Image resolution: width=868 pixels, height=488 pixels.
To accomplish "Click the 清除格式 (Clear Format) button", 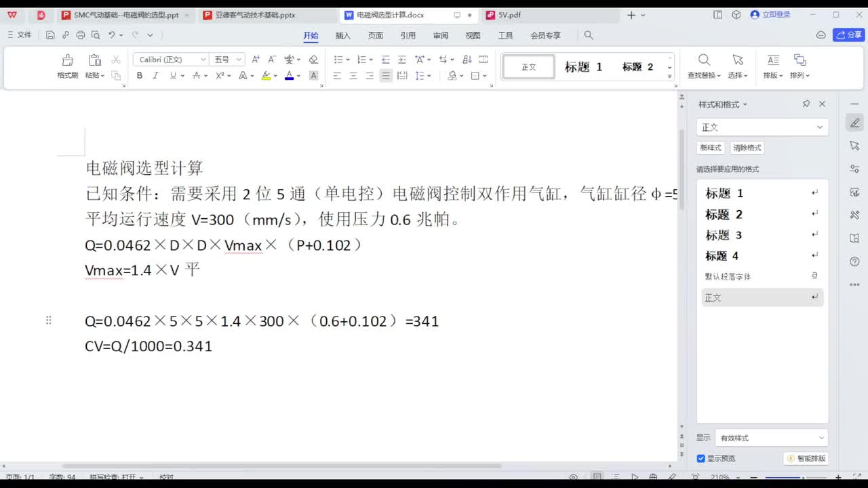I will tap(747, 148).
